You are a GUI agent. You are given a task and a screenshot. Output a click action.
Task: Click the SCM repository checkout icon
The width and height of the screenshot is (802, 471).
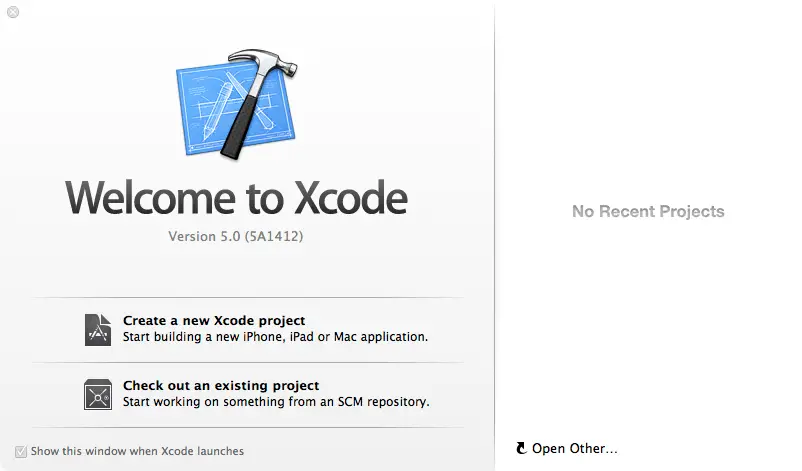98,394
